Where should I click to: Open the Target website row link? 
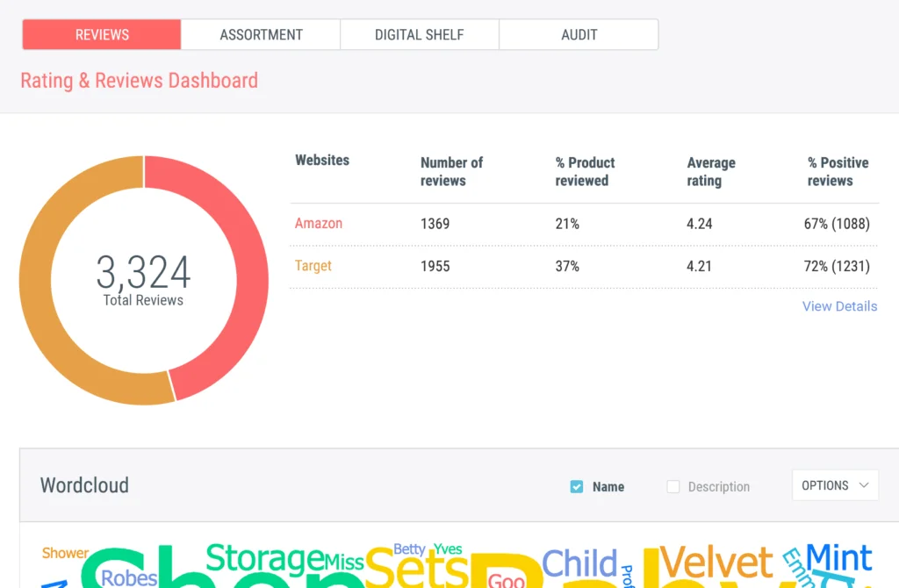coord(313,266)
